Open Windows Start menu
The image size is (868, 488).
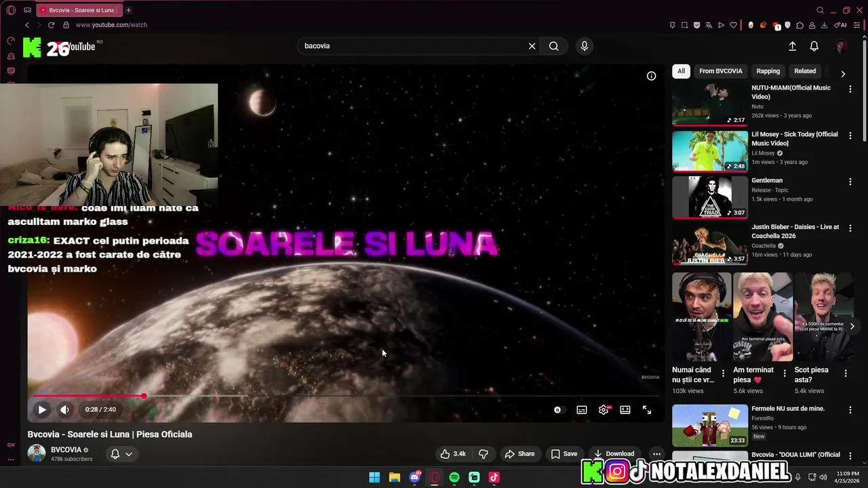click(x=374, y=477)
